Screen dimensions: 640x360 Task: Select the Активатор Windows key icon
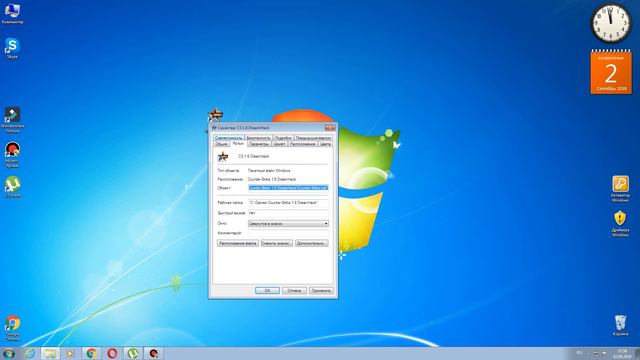pyautogui.click(x=620, y=189)
